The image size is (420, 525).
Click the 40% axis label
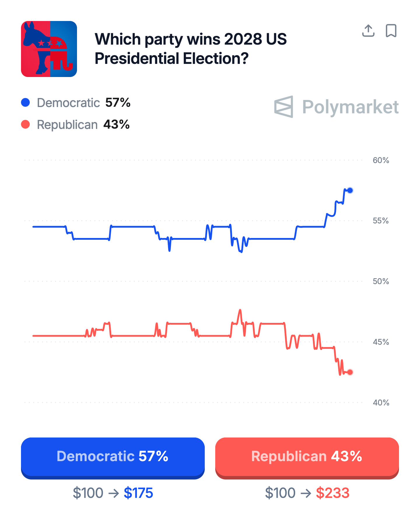[x=381, y=402]
